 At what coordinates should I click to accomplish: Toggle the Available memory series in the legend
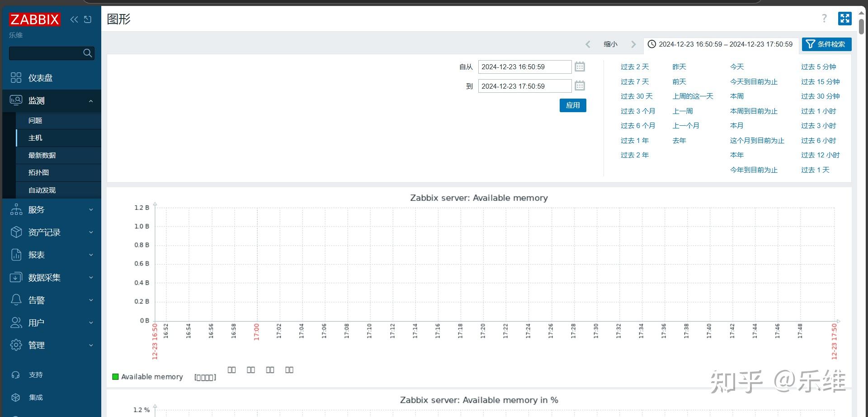[152, 376]
